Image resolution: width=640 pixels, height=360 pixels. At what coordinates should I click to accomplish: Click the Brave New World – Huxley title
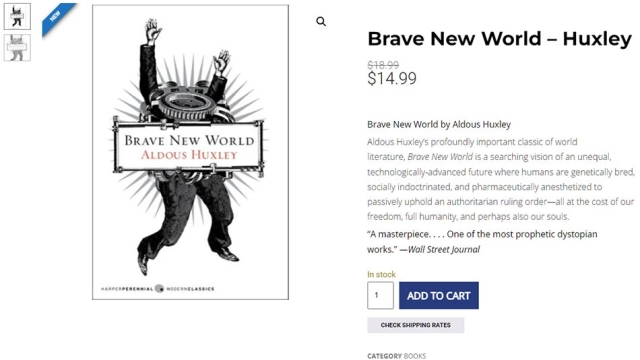coord(500,39)
